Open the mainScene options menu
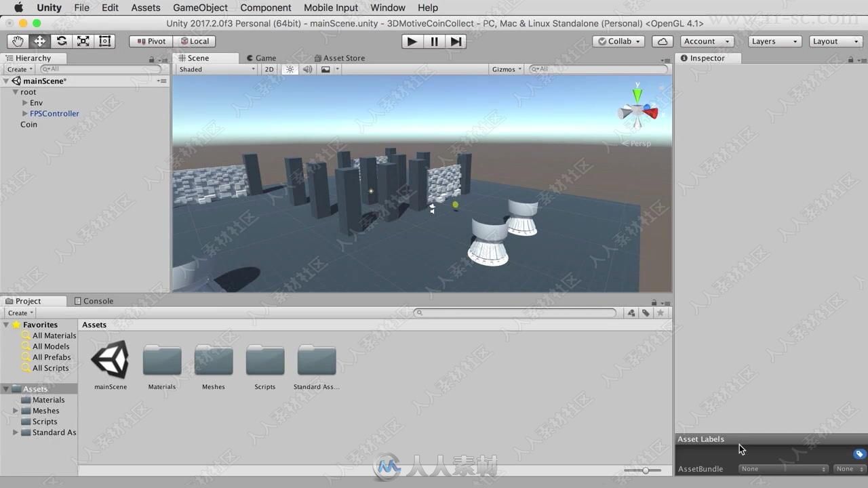 (161, 81)
